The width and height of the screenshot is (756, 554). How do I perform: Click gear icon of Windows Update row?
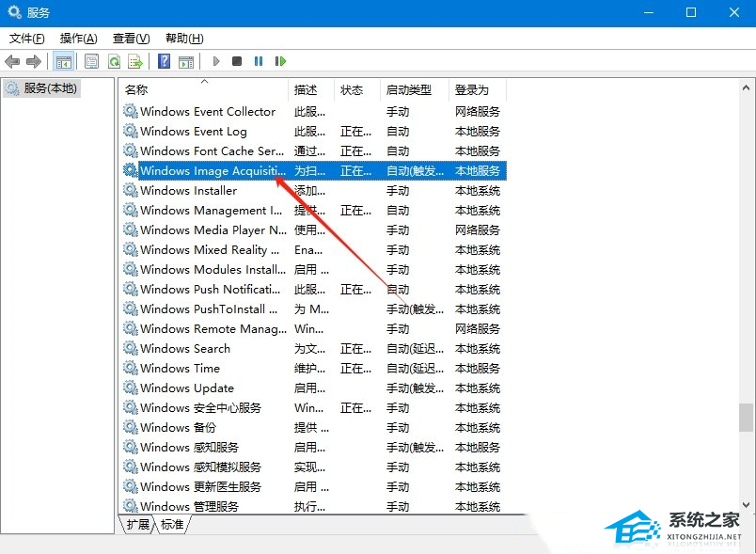(x=130, y=388)
